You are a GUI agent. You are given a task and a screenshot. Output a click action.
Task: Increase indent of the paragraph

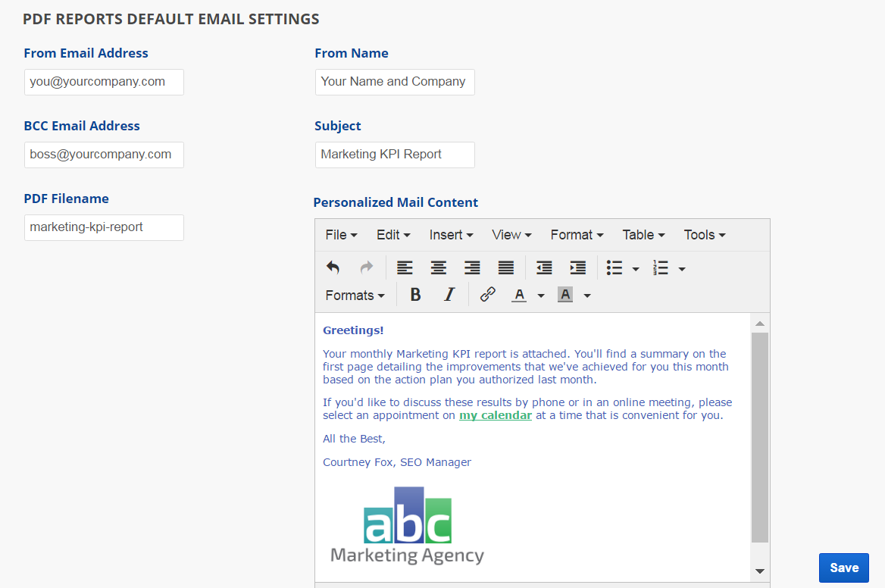577,268
